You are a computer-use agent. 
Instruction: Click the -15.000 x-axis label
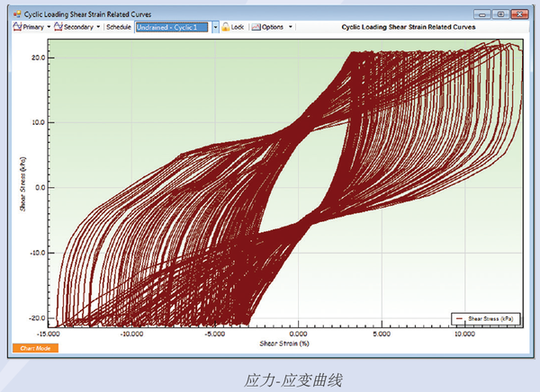click(x=49, y=334)
